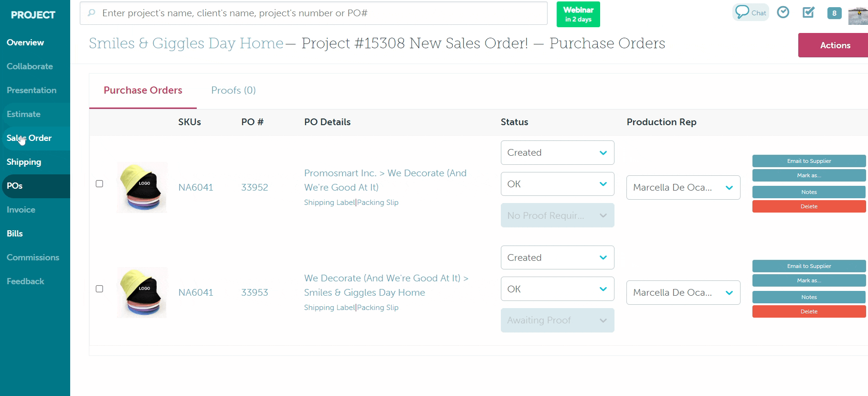The image size is (868, 396).
Task: Click Email to Supplier for PO 33953
Action: pos(809,266)
